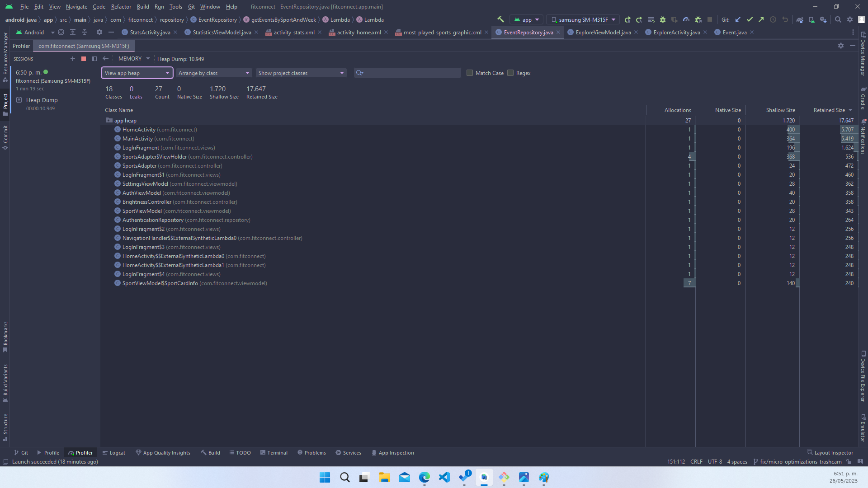868x488 pixels.
Task: Enable the Match Case checkbox
Action: point(470,73)
